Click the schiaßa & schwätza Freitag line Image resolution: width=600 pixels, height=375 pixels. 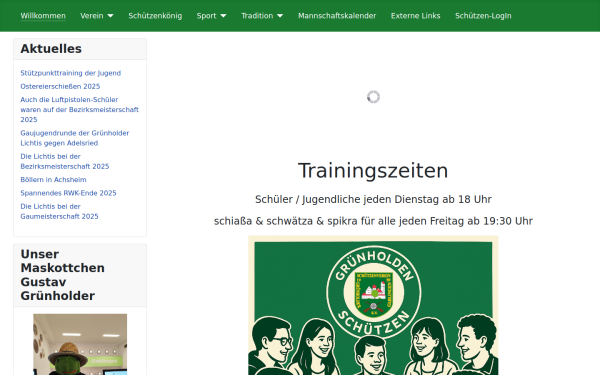(x=373, y=221)
